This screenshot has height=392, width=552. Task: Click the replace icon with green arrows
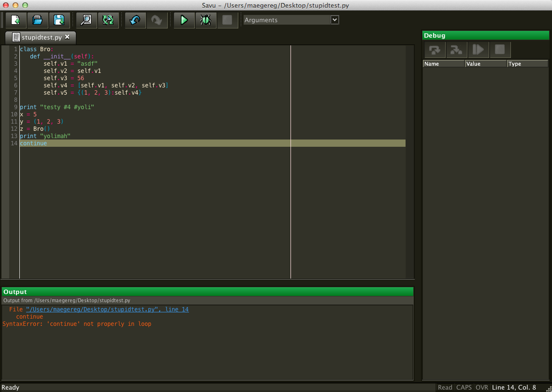tap(108, 20)
